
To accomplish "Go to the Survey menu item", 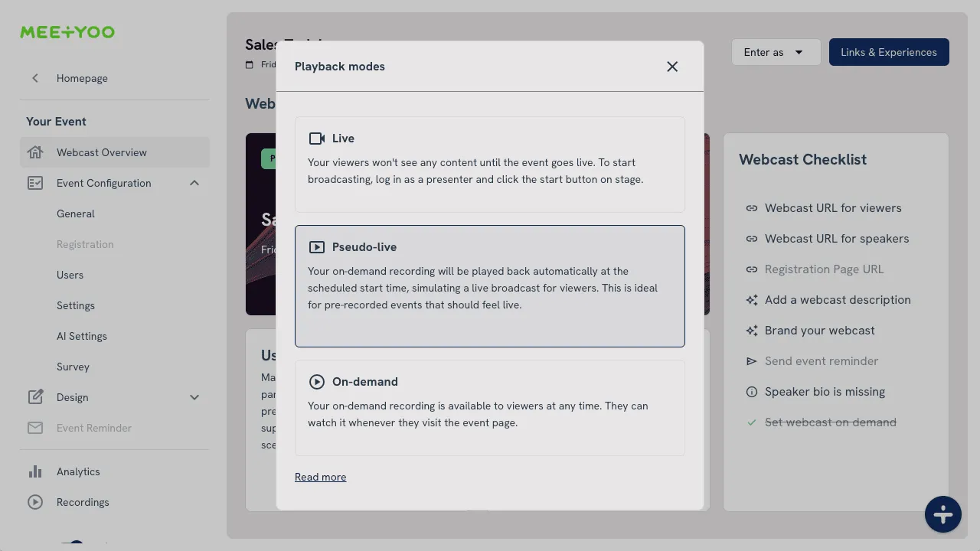I will (73, 367).
